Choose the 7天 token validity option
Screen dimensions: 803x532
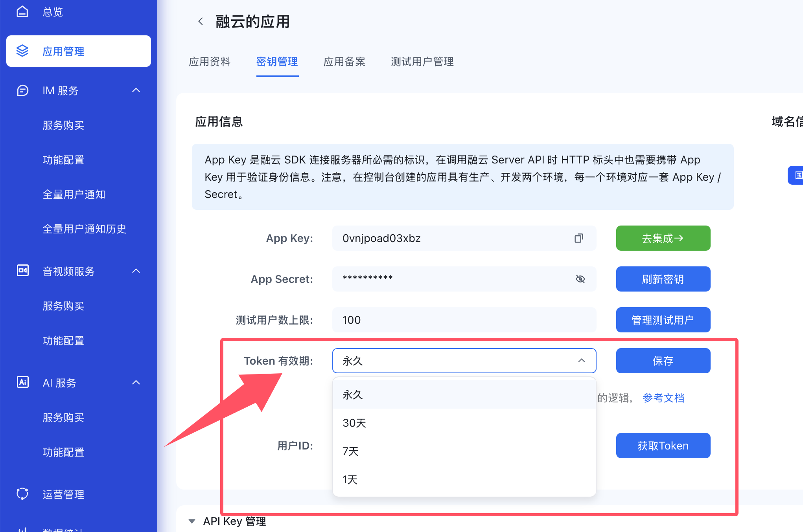[350, 451]
